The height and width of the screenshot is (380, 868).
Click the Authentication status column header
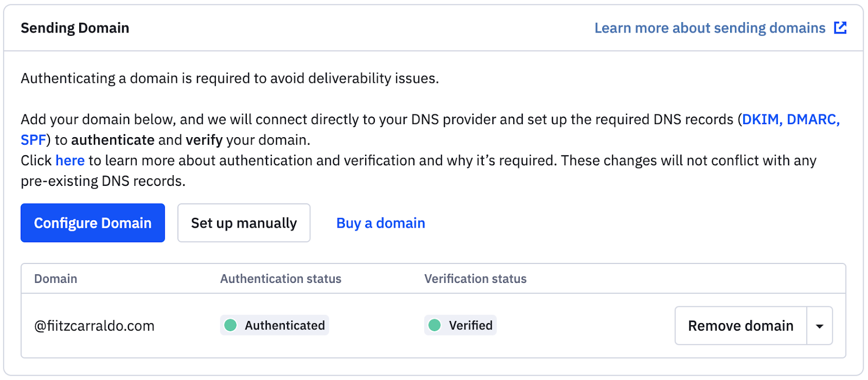pos(280,279)
